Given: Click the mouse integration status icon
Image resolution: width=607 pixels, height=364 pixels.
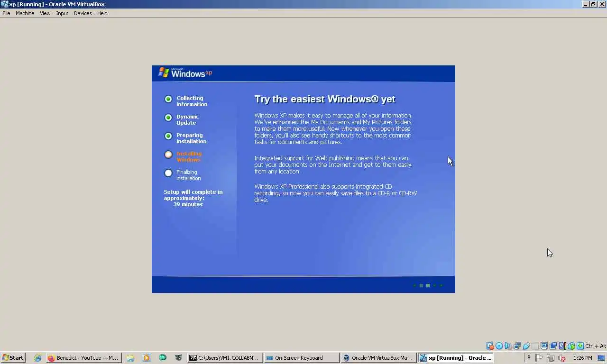Looking at the screenshot, I should (x=571, y=346).
